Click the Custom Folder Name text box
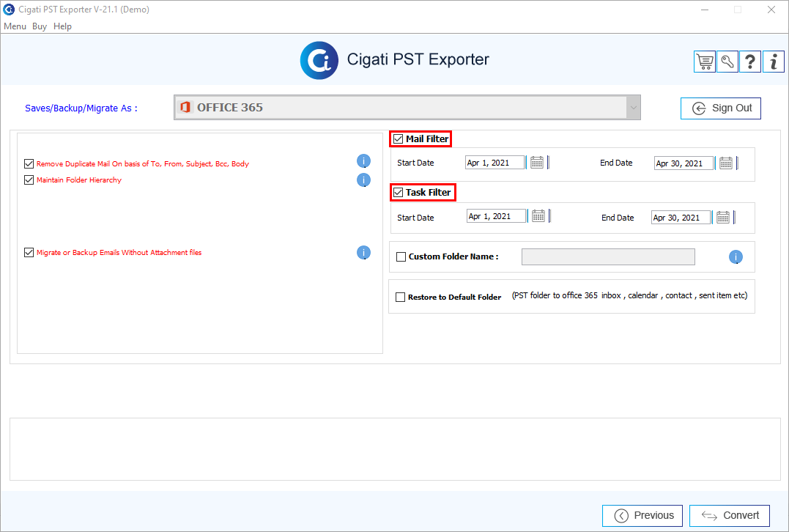This screenshot has width=789, height=532. click(x=608, y=256)
